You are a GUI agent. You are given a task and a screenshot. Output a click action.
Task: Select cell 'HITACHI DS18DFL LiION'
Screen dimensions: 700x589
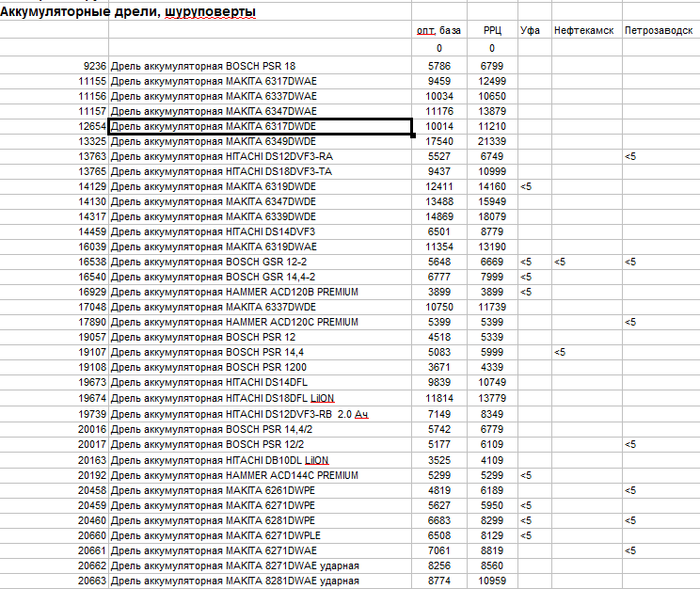pos(260,398)
